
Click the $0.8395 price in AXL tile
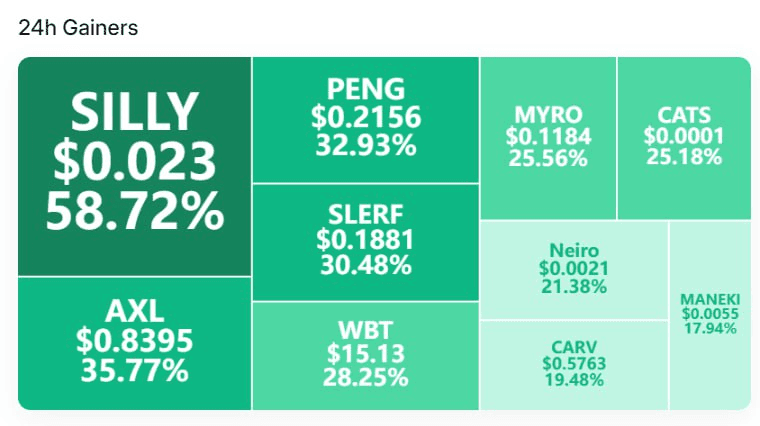[x=135, y=340]
